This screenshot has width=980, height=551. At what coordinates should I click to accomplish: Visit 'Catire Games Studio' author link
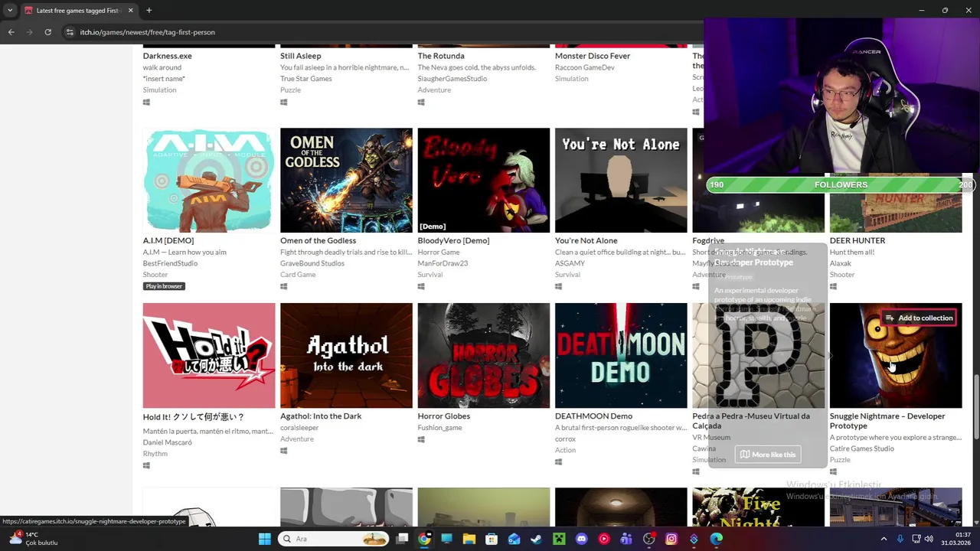tap(862, 448)
